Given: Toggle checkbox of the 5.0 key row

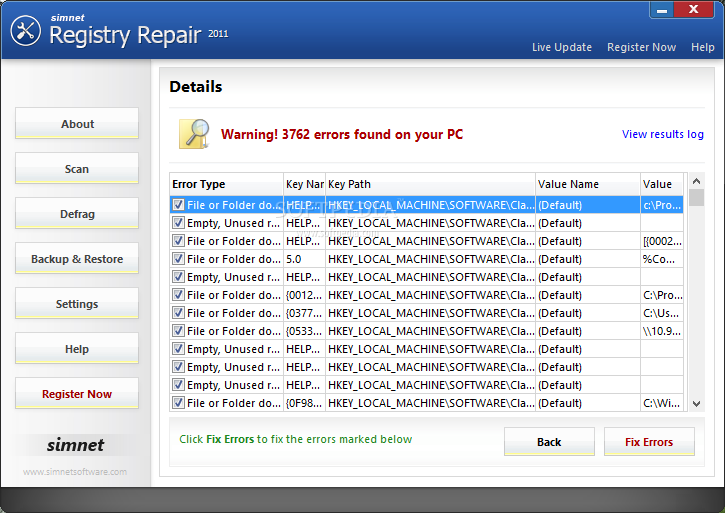Looking at the screenshot, I should pos(178,259).
